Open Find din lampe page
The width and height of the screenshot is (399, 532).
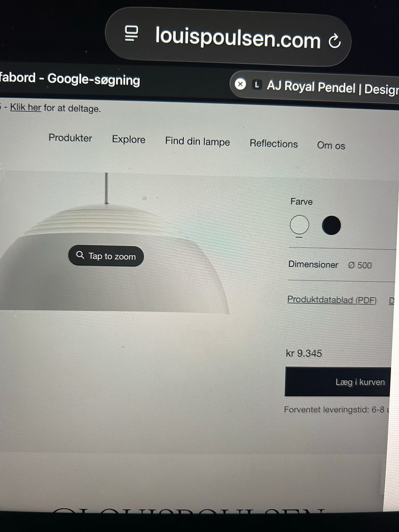point(197,141)
